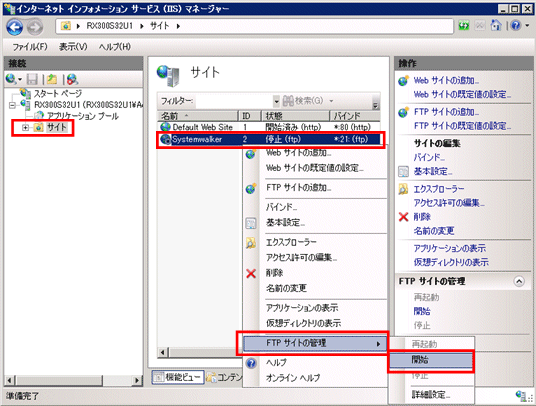Image resolution: width=536 pixels, height=406 pixels.
Task: Click inside the フィルター input field
Action: pos(234,101)
